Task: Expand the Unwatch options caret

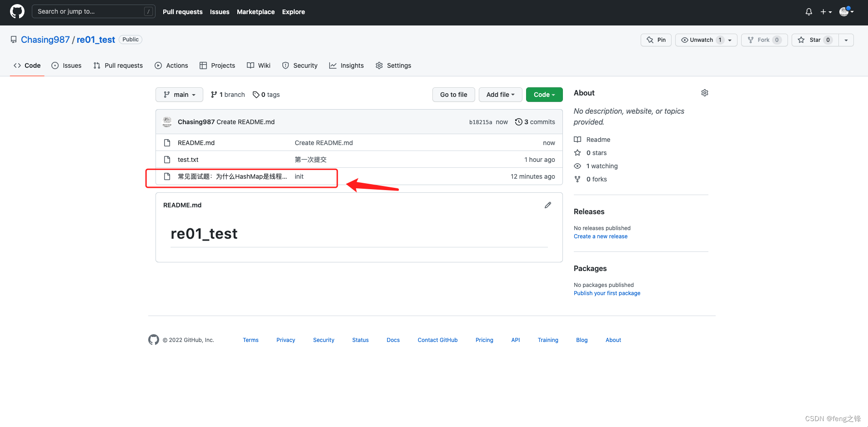Action: [x=730, y=40]
